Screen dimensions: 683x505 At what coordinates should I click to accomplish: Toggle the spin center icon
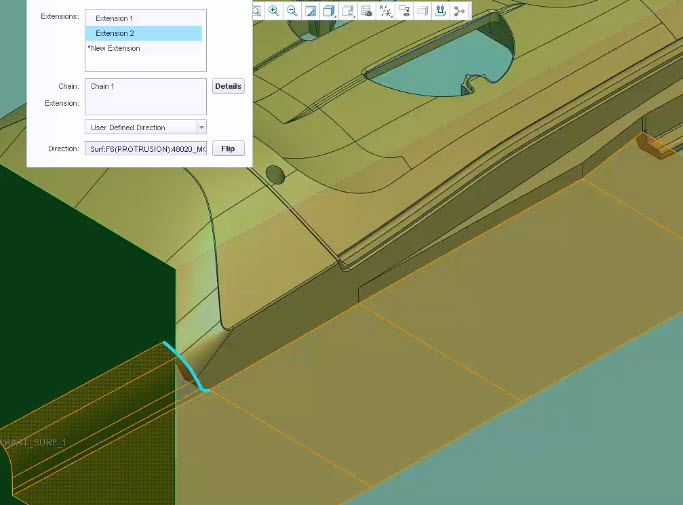(x=440, y=10)
